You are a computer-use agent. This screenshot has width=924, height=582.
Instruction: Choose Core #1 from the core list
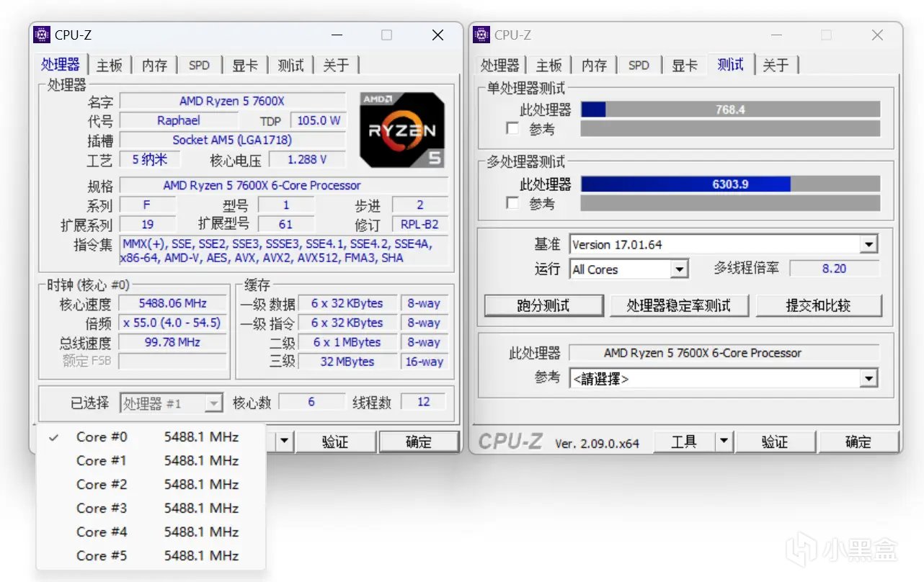pyautogui.click(x=151, y=460)
